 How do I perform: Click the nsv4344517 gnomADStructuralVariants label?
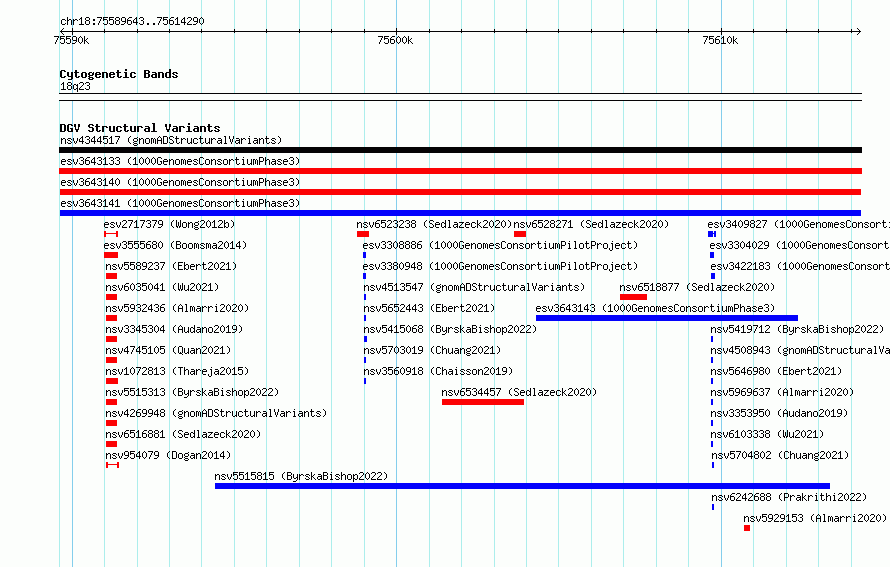pos(171,140)
